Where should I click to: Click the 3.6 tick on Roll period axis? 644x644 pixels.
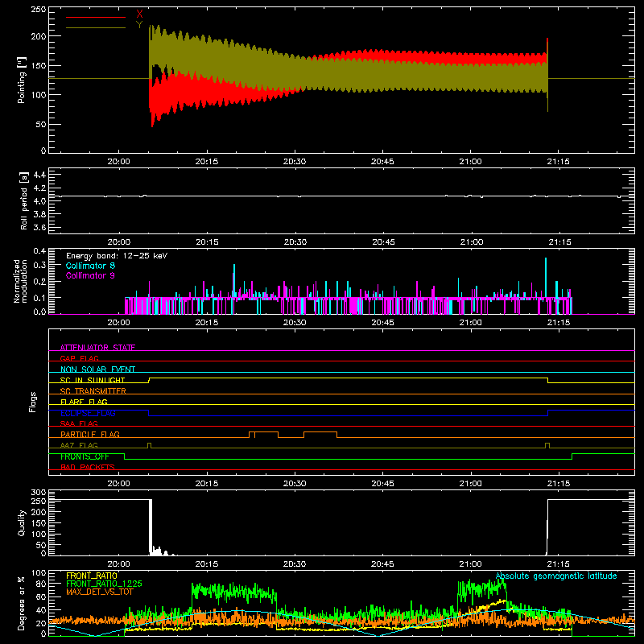(x=39, y=227)
